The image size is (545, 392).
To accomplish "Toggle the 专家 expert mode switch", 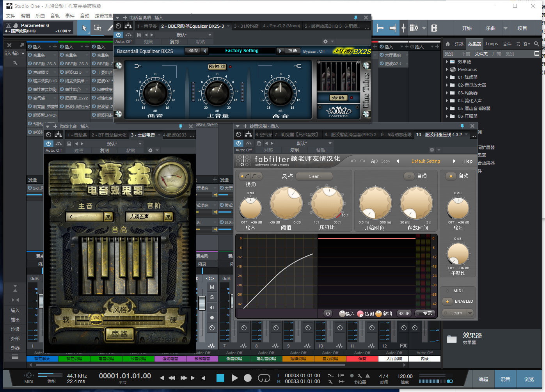I will [424, 314].
